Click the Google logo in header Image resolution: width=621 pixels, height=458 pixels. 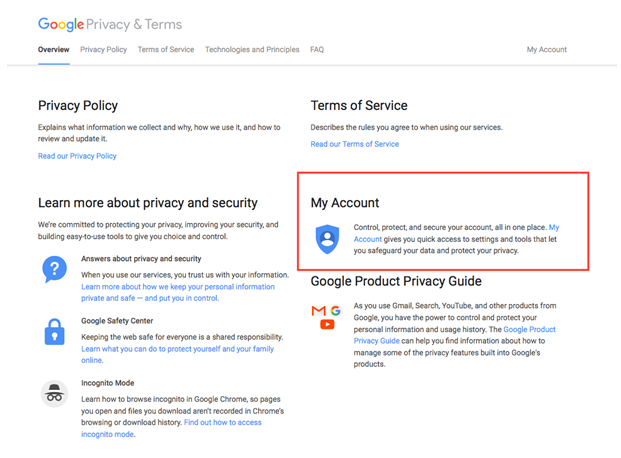61,24
